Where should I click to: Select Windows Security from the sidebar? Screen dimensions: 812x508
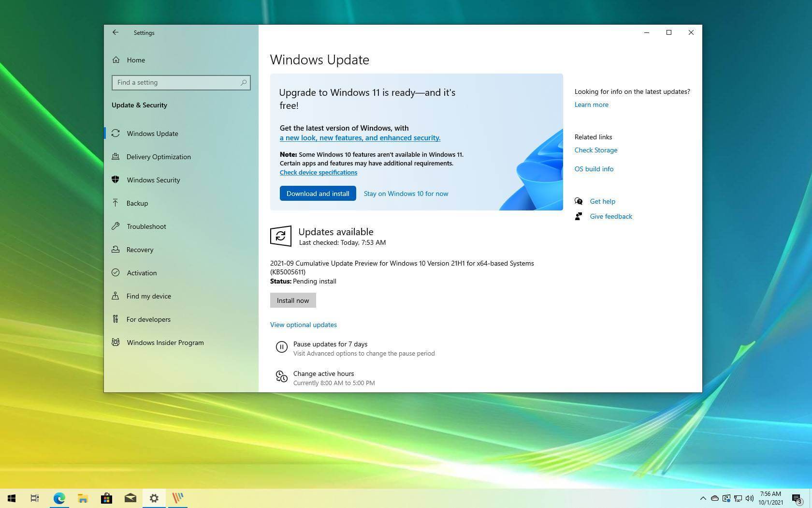(153, 180)
